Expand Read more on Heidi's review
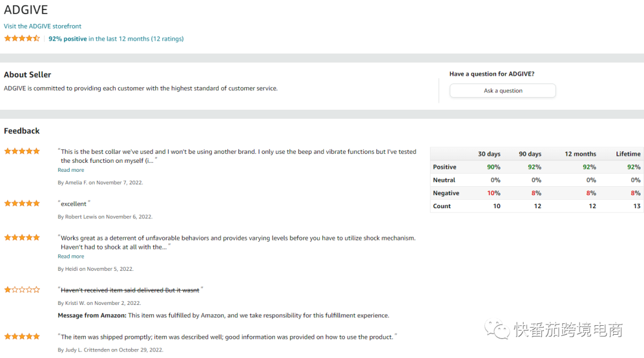This screenshot has height=358, width=644. pos(71,257)
